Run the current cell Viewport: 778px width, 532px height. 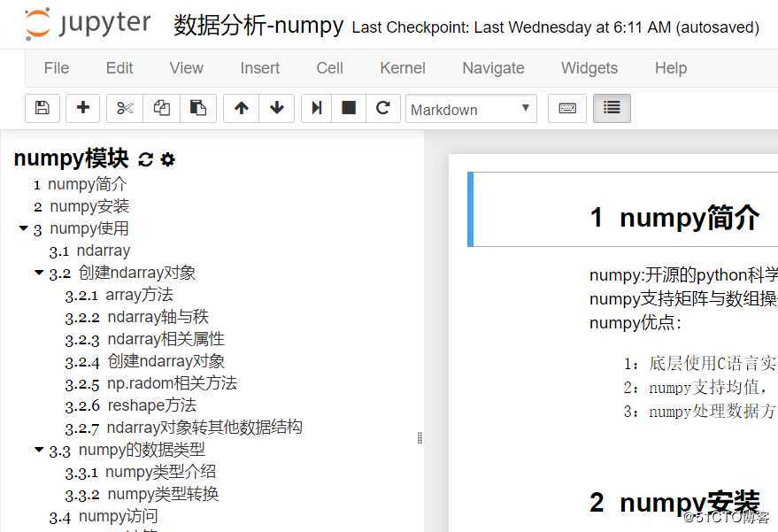317,108
